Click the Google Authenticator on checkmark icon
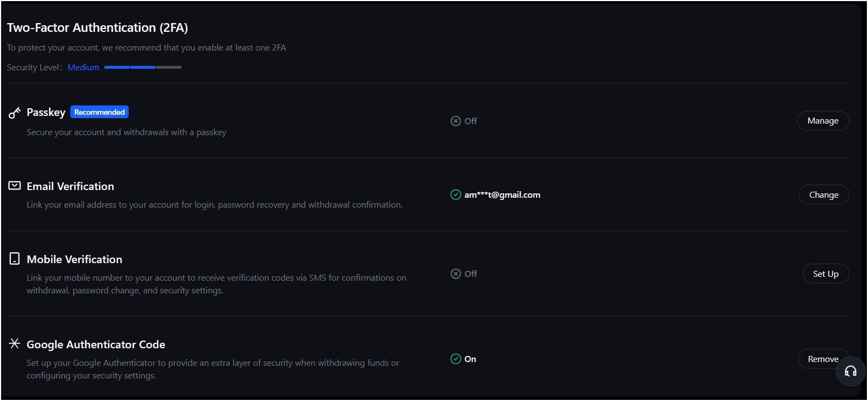868x401 pixels. tap(456, 359)
